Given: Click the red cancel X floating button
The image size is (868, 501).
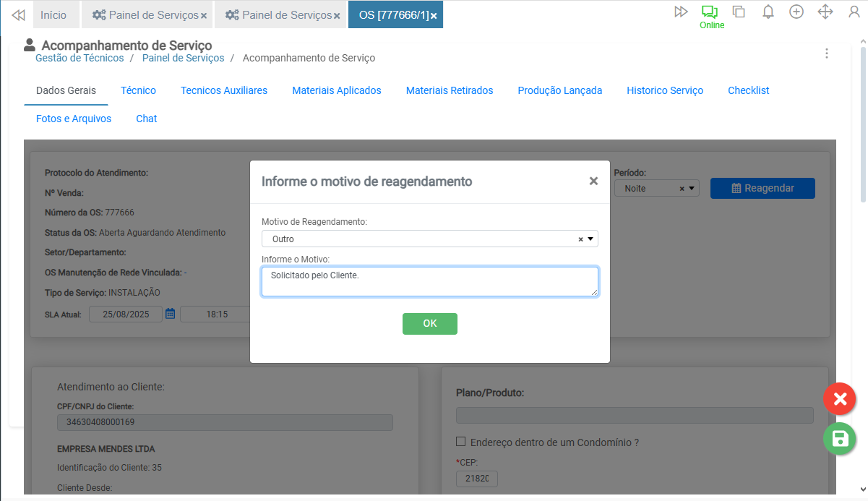Looking at the screenshot, I should [839, 398].
